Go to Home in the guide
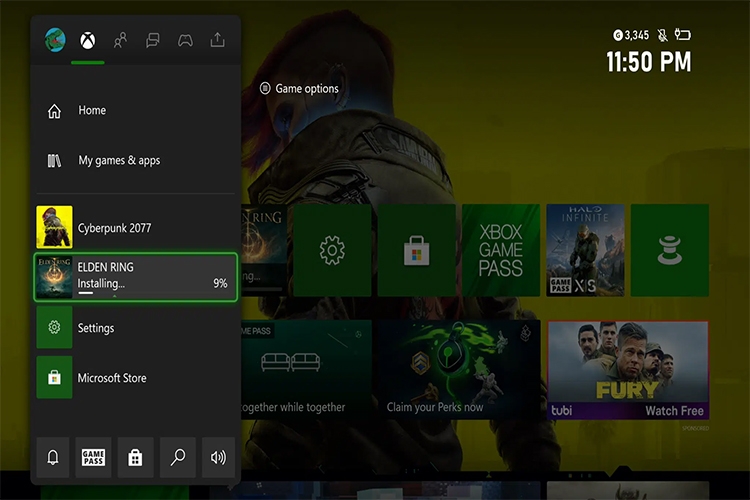 [x=136, y=111]
